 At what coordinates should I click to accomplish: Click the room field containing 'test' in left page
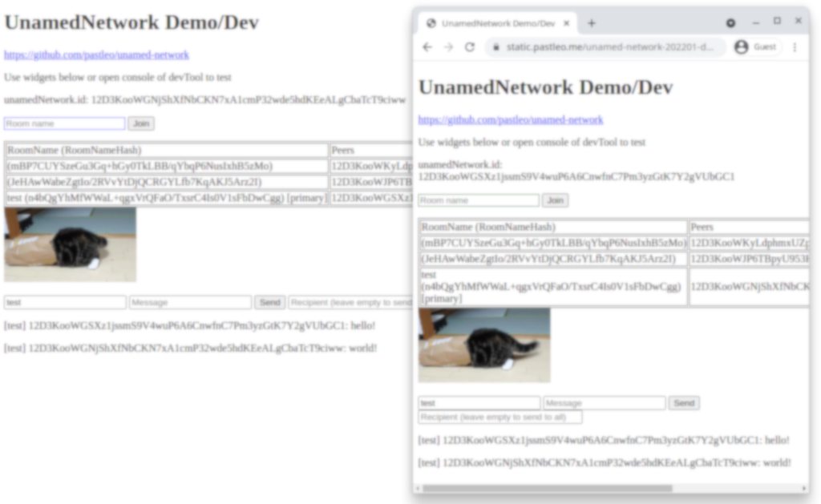(x=65, y=303)
